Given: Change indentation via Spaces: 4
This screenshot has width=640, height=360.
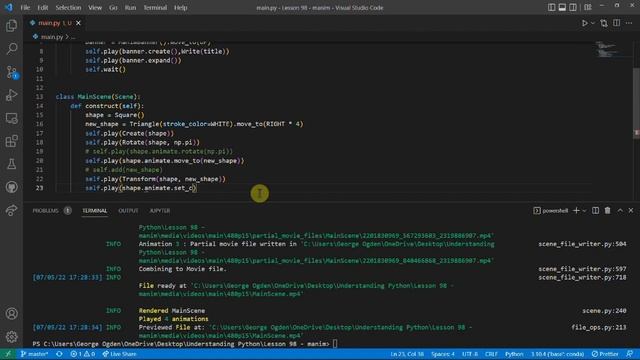Looking at the screenshot, I should 443,354.
